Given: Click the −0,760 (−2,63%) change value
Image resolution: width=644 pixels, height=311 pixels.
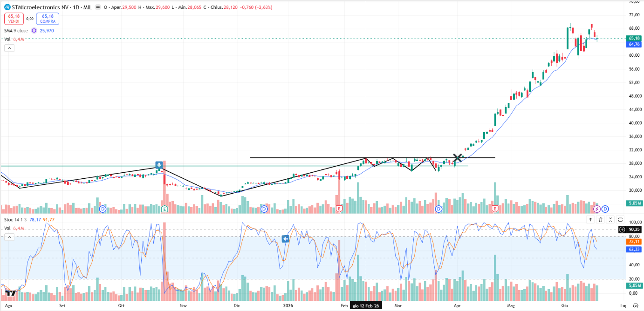Looking at the screenshot, I should pos(257,7).
